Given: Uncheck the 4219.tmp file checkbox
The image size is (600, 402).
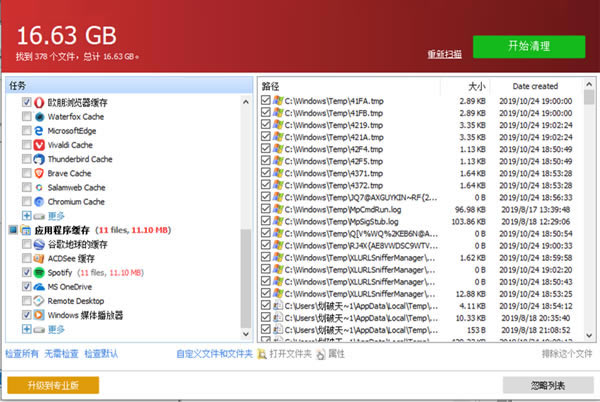Looking at the screenshot, I should pos(266,125).
